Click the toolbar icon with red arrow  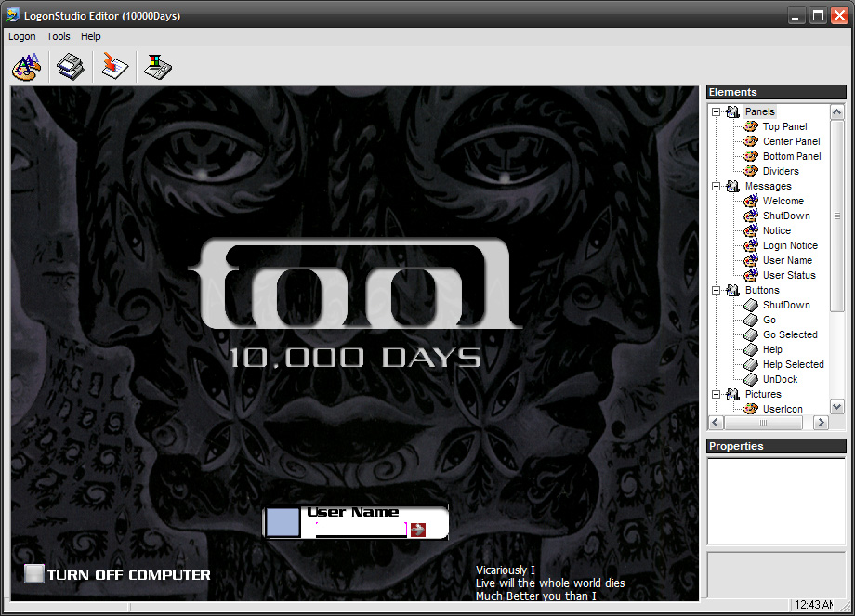tap(114, 67)
